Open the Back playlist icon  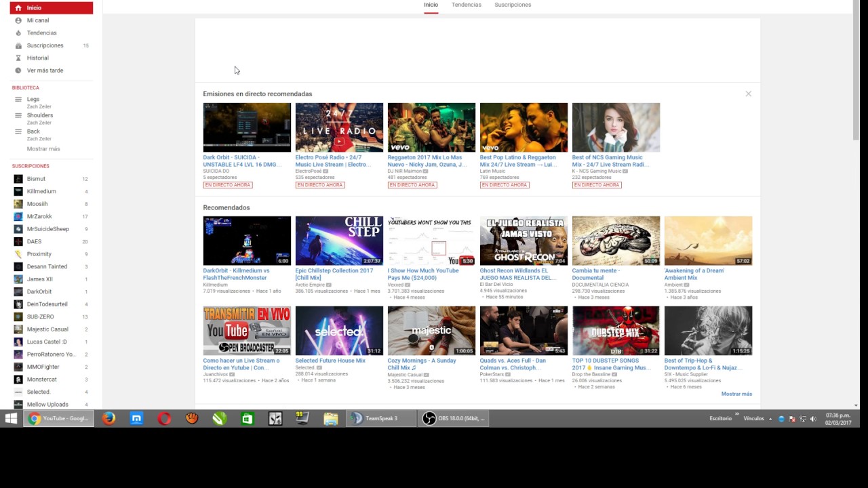click(18, 131)
